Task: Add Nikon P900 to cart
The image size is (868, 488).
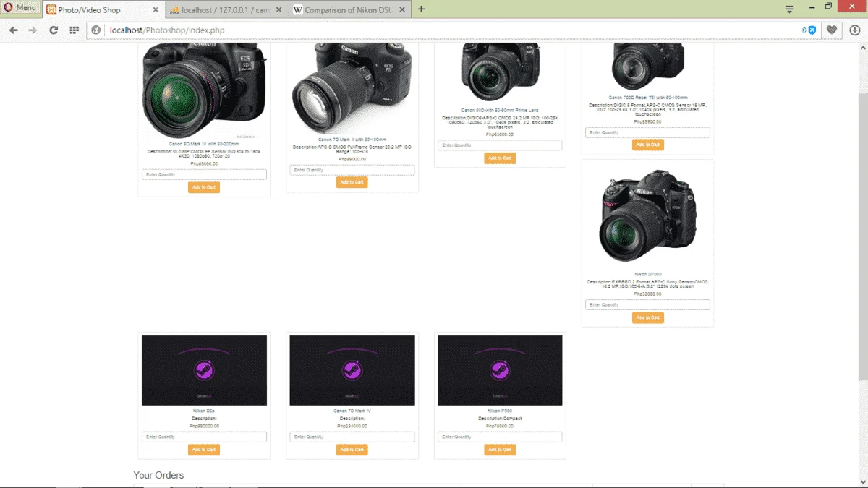Action: pyautogui.click(x=500, y=450)
